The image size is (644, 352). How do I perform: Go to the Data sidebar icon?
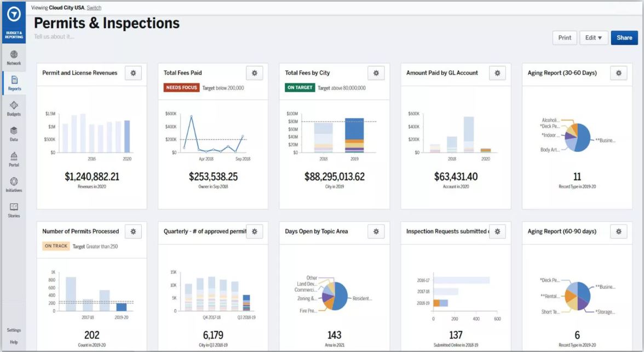point(14,134)
